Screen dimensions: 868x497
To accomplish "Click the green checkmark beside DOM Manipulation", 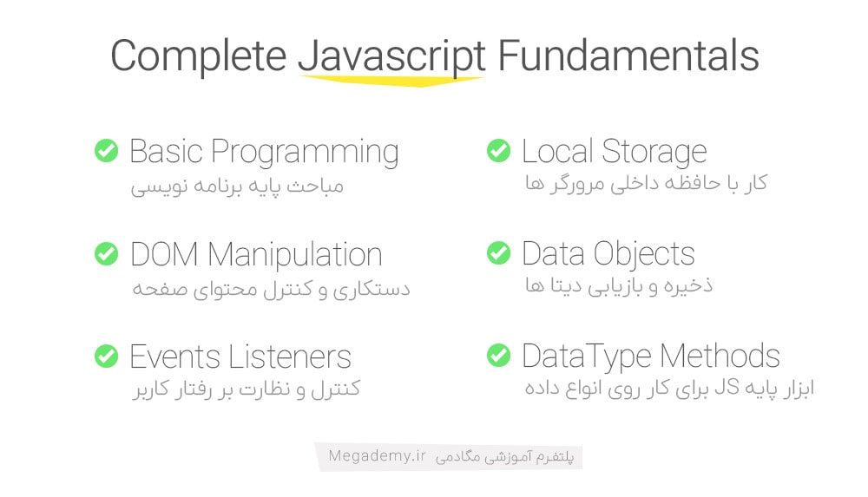I will tap(106, 254).
